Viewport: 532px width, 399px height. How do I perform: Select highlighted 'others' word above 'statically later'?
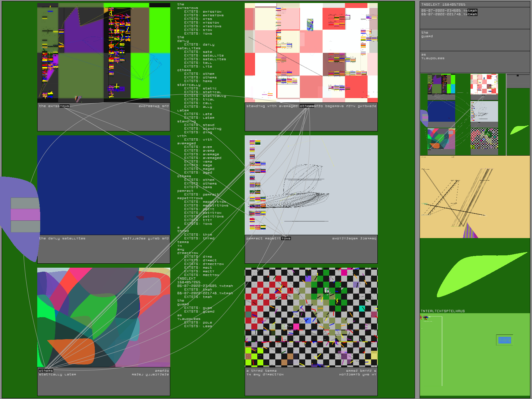pyautogui.click(x=46, y=370)
